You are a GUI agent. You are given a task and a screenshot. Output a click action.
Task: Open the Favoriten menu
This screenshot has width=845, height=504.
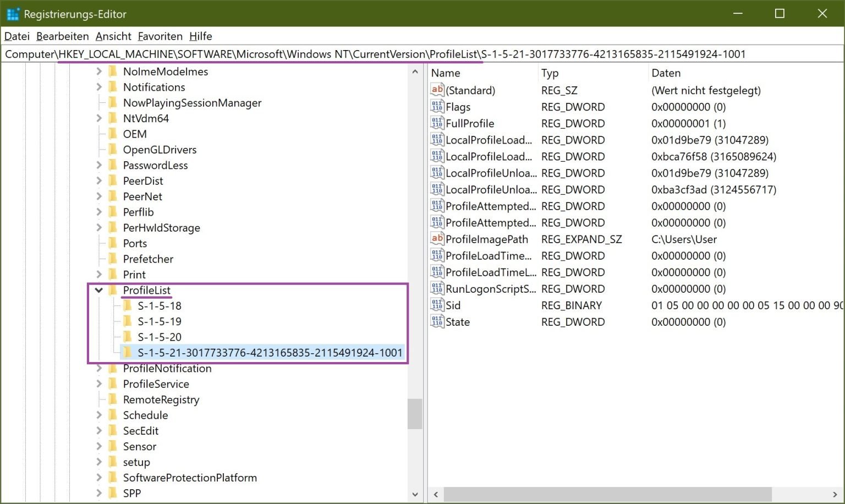[160, 36]
